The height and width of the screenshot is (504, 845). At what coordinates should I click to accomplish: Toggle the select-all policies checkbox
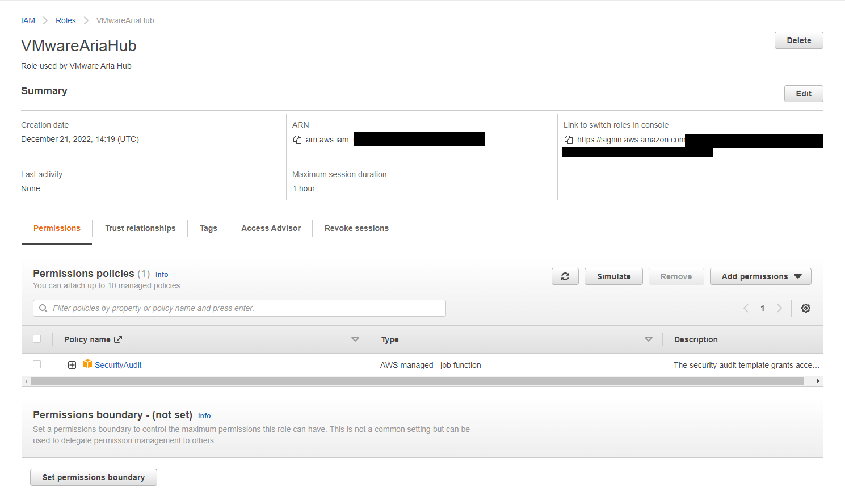point(37,339)
